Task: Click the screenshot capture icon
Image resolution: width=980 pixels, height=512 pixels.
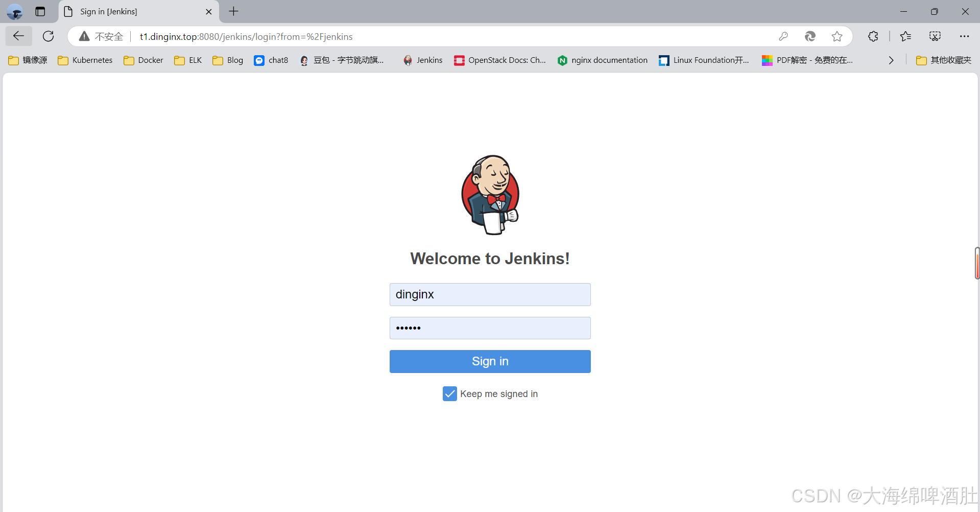Action: pos(935,36)
